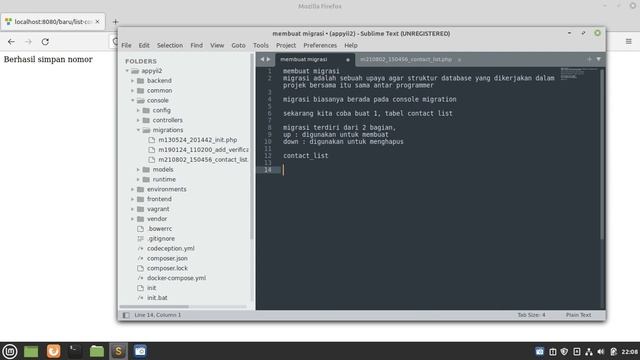640x360 pixels.
Task: Open the terminal from the taskbar
Action: point(75,351)
